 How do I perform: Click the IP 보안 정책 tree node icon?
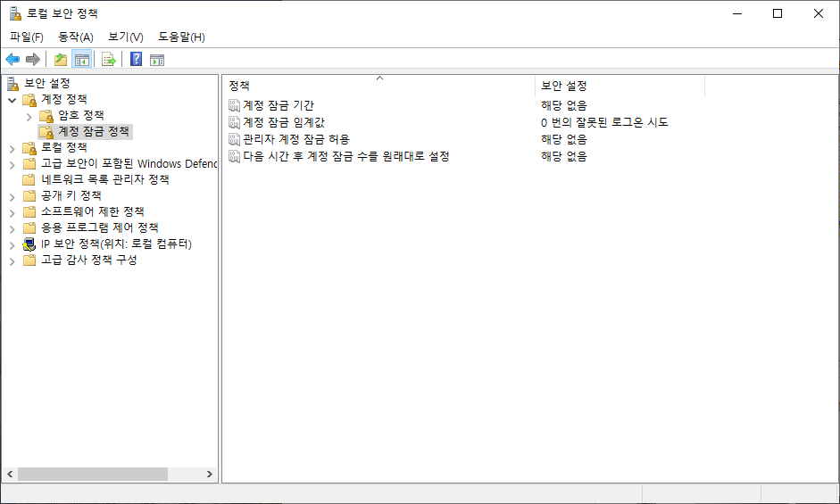29,244
